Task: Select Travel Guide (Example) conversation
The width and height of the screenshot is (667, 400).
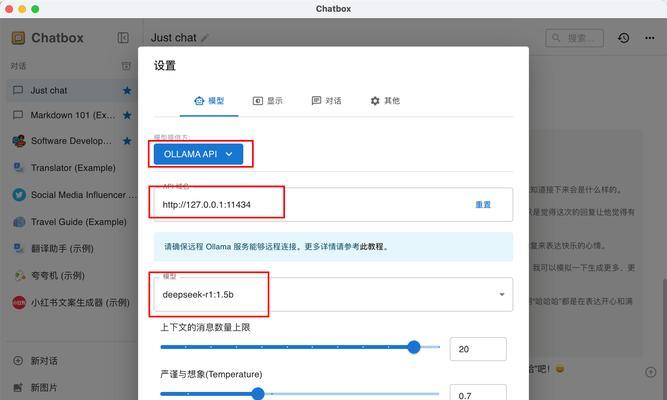Action: coord(71,222)
